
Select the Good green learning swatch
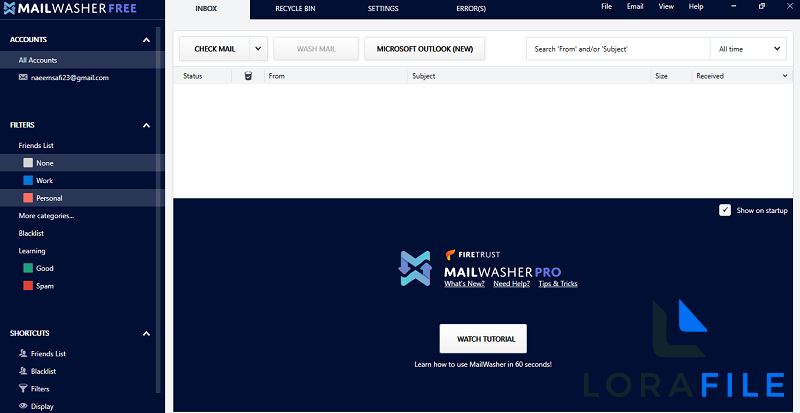click(28, 268)
